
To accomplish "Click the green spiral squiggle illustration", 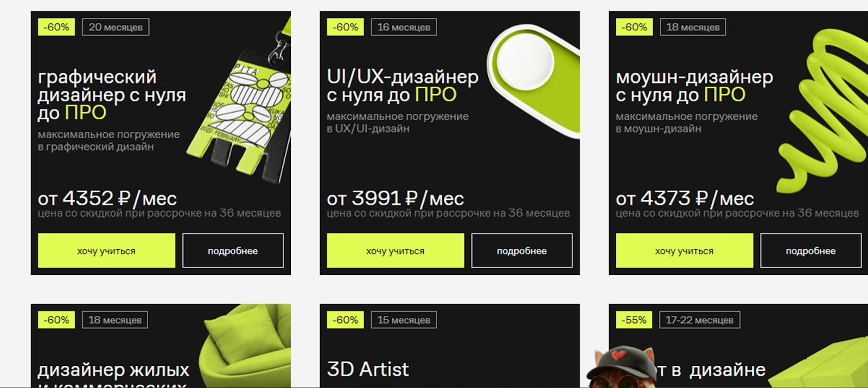I will tap(822, 108).
